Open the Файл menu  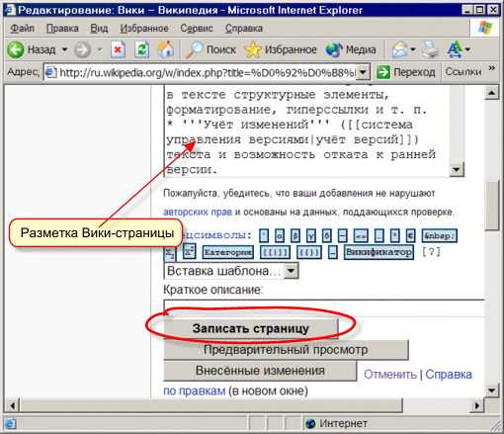(x=22, y=29)
